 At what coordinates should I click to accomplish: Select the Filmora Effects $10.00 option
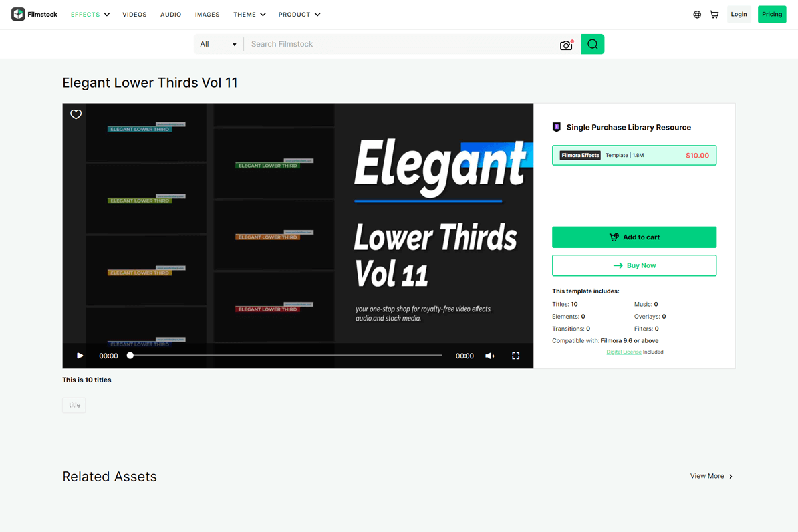coord(634,156)
